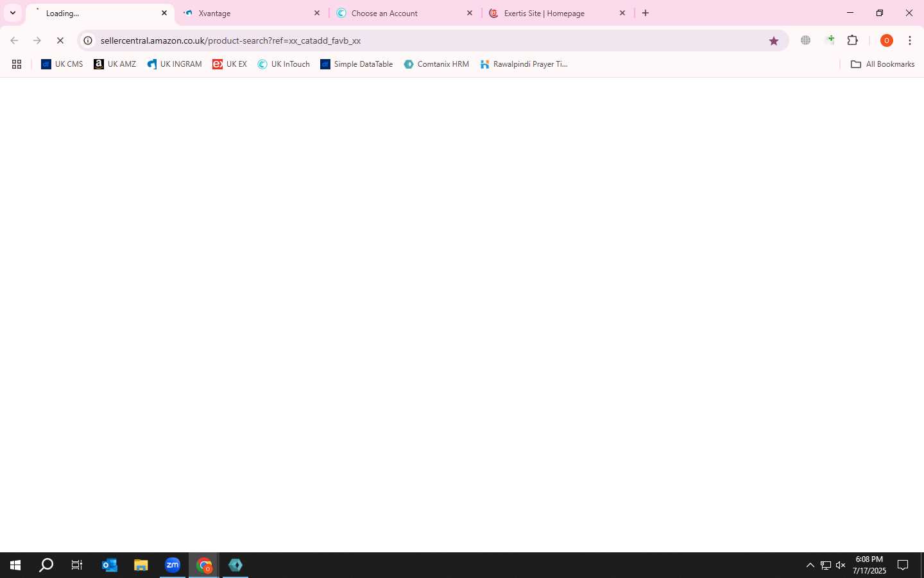Open UK CMS bookmark
Image resolution: width=924 pixels, height=578 pixels.
62,64
